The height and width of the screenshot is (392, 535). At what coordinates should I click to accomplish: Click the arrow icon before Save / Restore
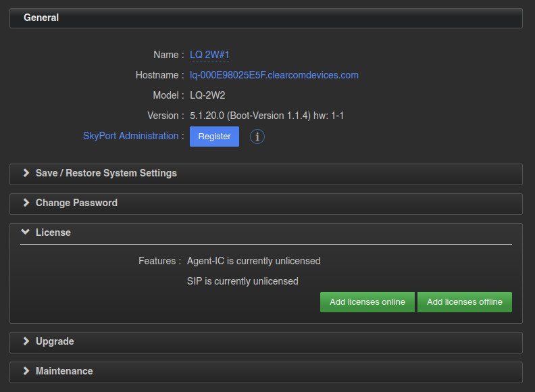click(x=26, y=173)
